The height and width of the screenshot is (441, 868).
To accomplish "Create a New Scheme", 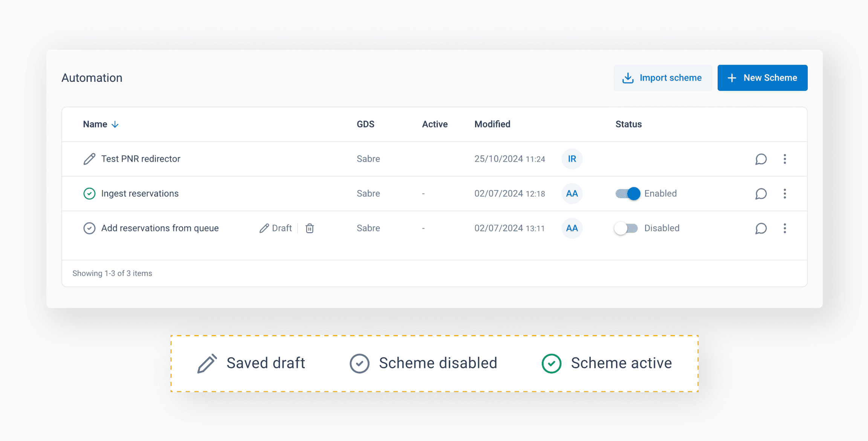I will 762,78.
